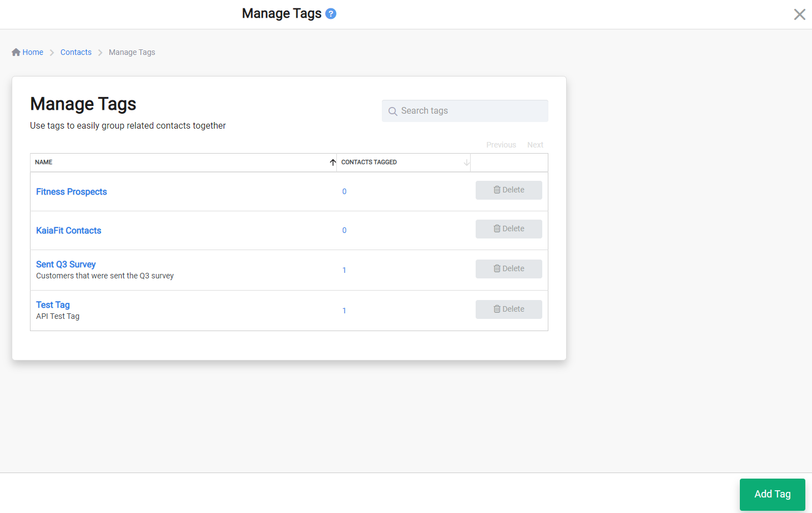The image size is (812, 513).
Task: Open the KaiaFit Contacts tag
Action: point(69,231)
